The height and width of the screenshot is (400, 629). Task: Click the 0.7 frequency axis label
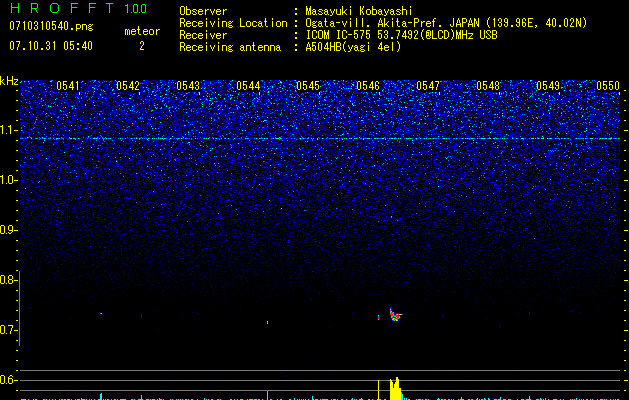(x=9, y=330)
